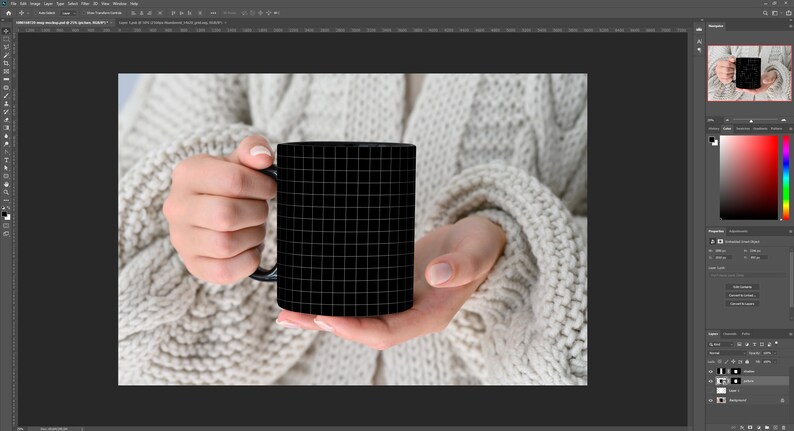The height and width of the screenshot is (431, 794).
Task: Add a layer mask from Layers footer
Action: (750, 427)
